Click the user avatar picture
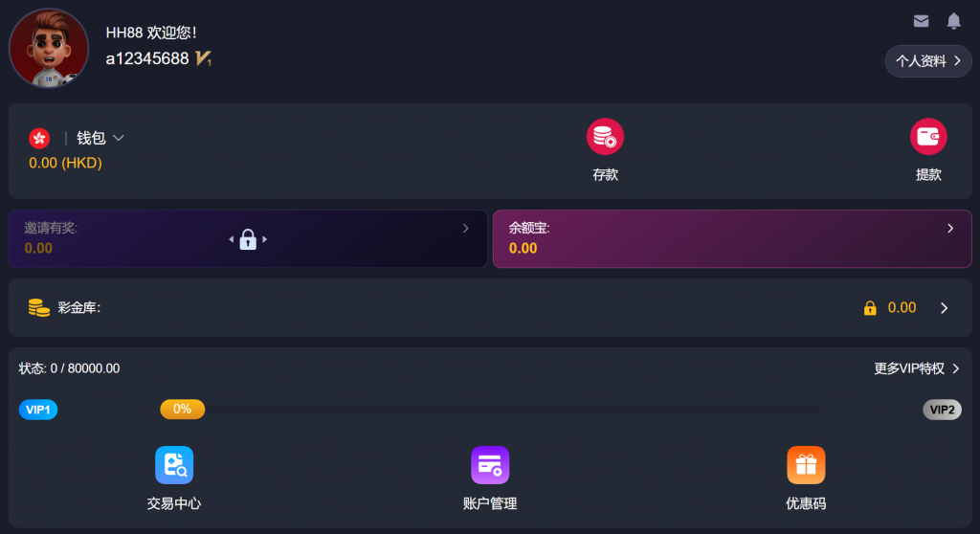 49,48
